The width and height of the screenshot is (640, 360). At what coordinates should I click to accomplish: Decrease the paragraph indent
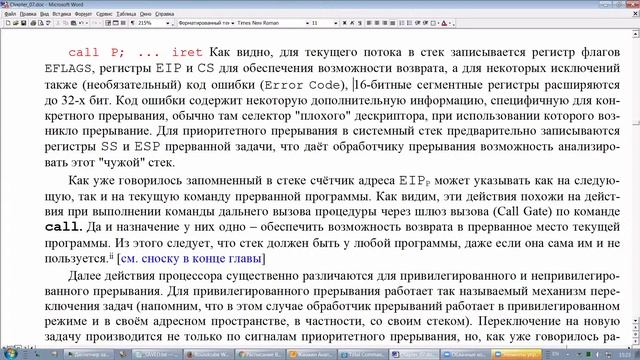[417, 23]
